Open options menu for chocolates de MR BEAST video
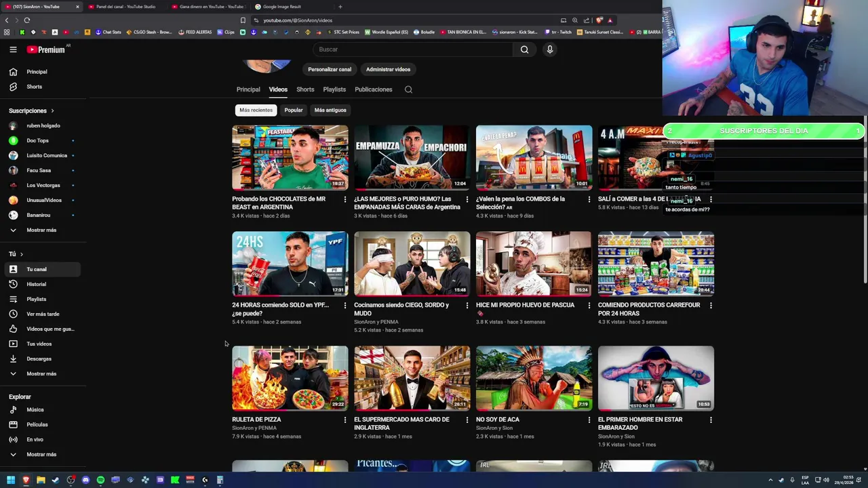The width and height of the screenshot is (868, 488). click(344, 199)
